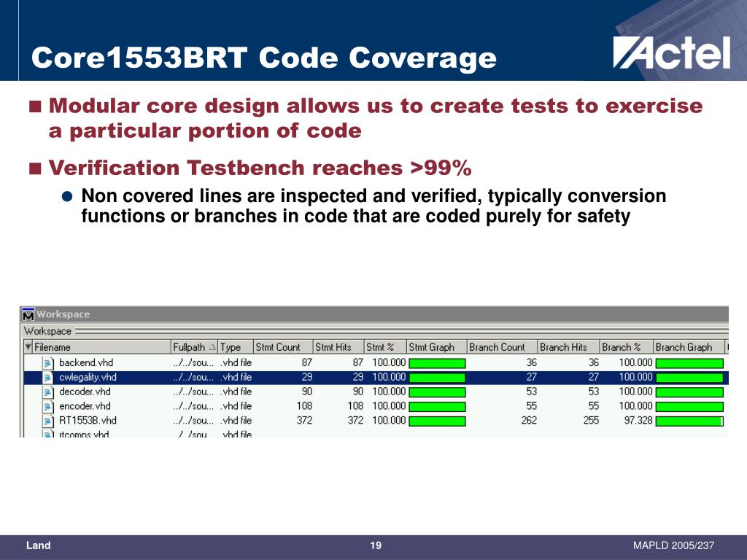The height and width of the screenshot is (560, 747).
Task: Click branch hits 27 for cwlegality.vhd
Action: pyautogui.click(x=594, y=377)
